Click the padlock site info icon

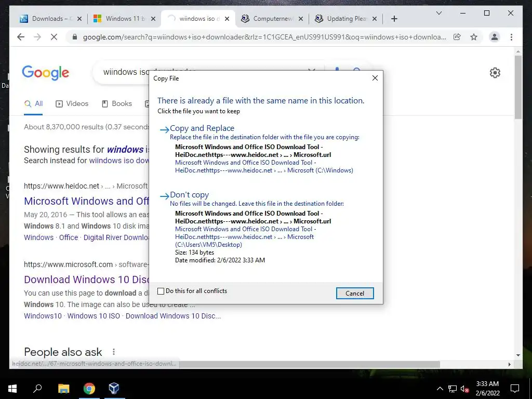(75, 37)
